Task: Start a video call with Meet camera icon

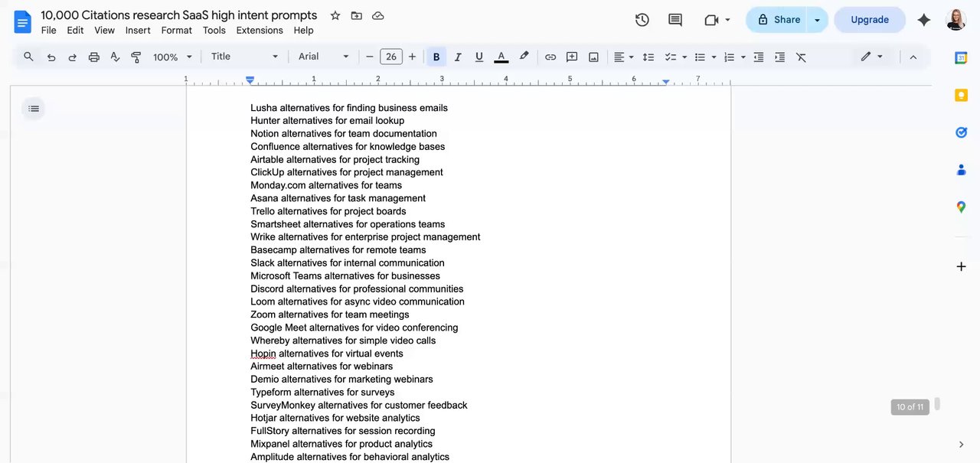Action: coord(712,20)
